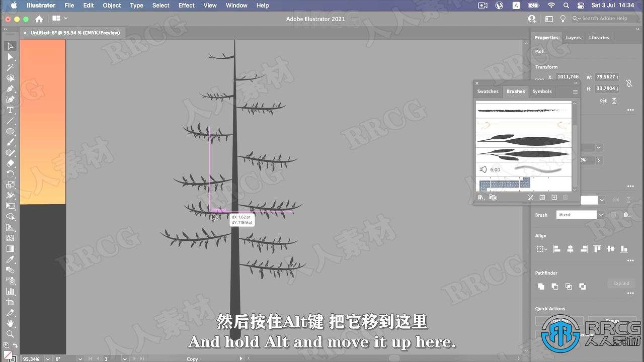Open workspace switcher dropdown in top bar
The image size is (644, 362).
point(60,19)
